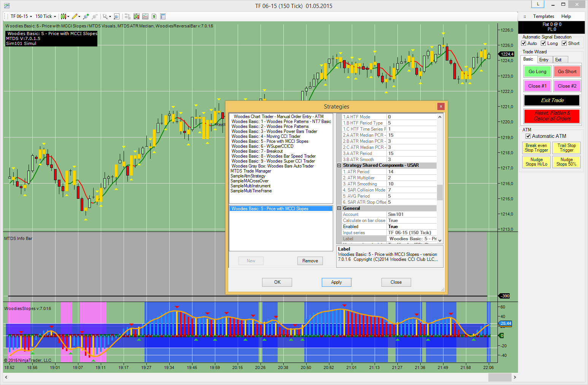Uncheck the Short checkbox
588x385 pixels.
tap(564, 43)
